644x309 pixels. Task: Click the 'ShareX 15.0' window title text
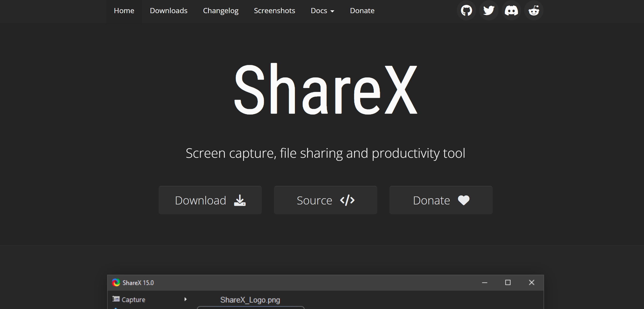tap(138, 283)
